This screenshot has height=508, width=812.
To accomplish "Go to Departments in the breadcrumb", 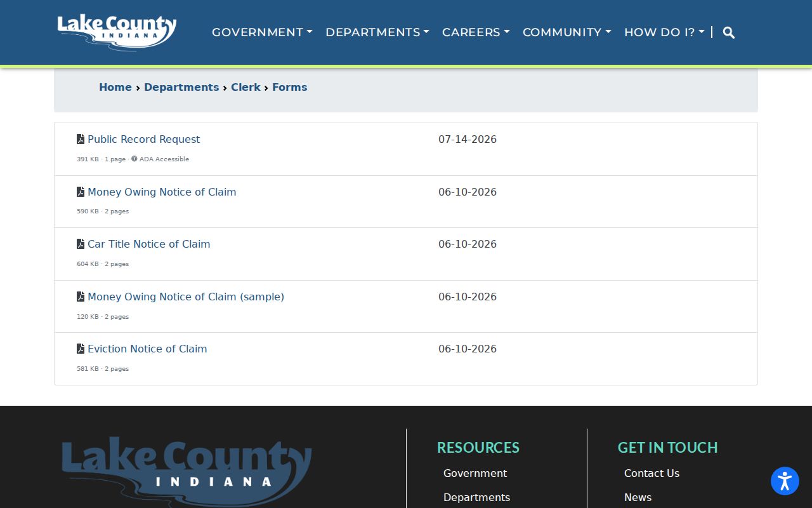I will 181,87.
